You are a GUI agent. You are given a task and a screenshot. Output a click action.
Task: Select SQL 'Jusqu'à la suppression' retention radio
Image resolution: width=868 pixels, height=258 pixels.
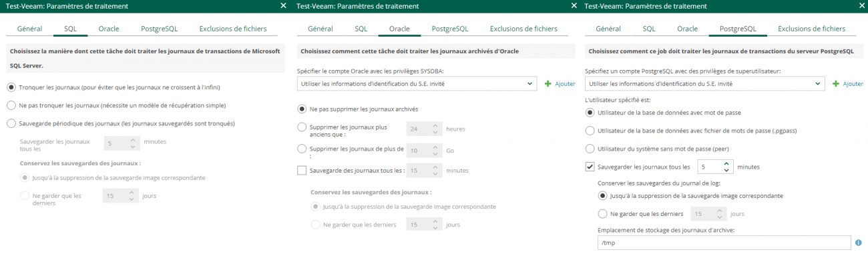pyautogui.click(x=25, y=178)
